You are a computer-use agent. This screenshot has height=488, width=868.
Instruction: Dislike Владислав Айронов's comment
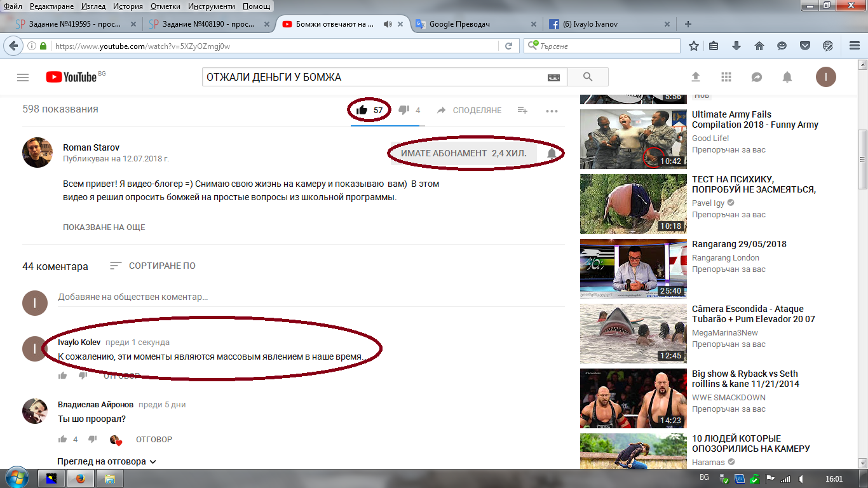[x=92, y=439]
